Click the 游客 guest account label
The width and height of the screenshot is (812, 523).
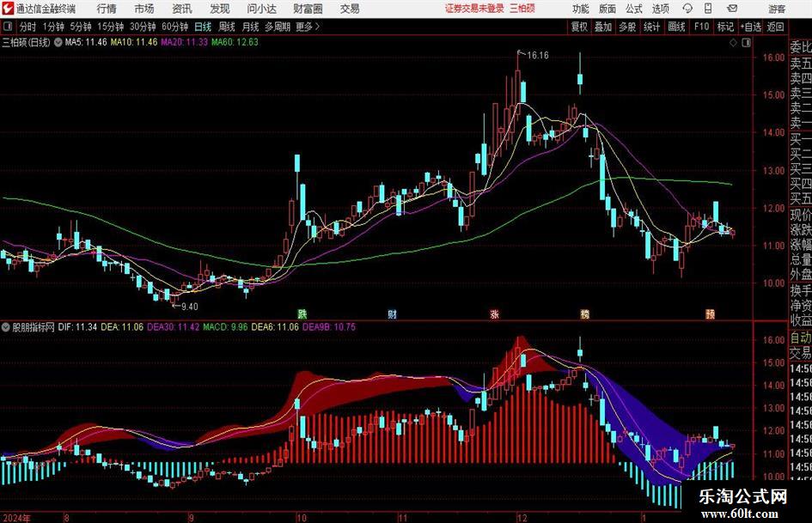pos(777,9)
